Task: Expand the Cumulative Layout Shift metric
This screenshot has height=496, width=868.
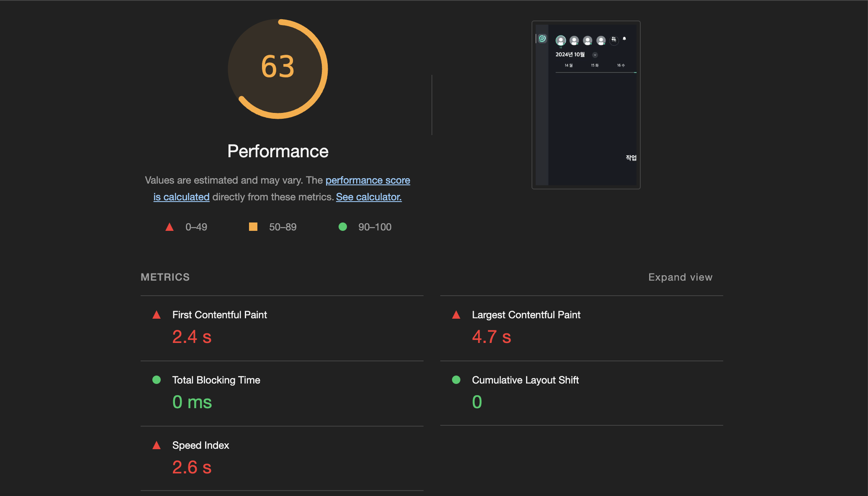Action: pyautogui.click(x=525, y=380)
